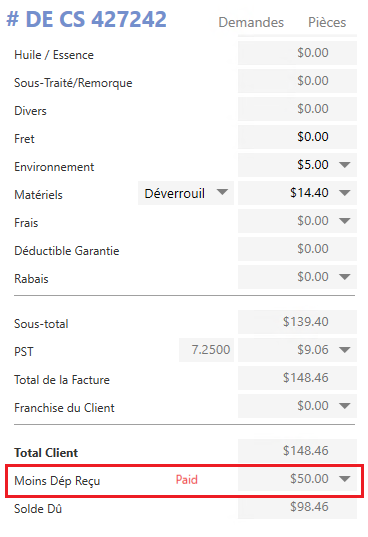The image size is (368, 537).
Task: Click the red Paid status label
Action: pos(187,479)
